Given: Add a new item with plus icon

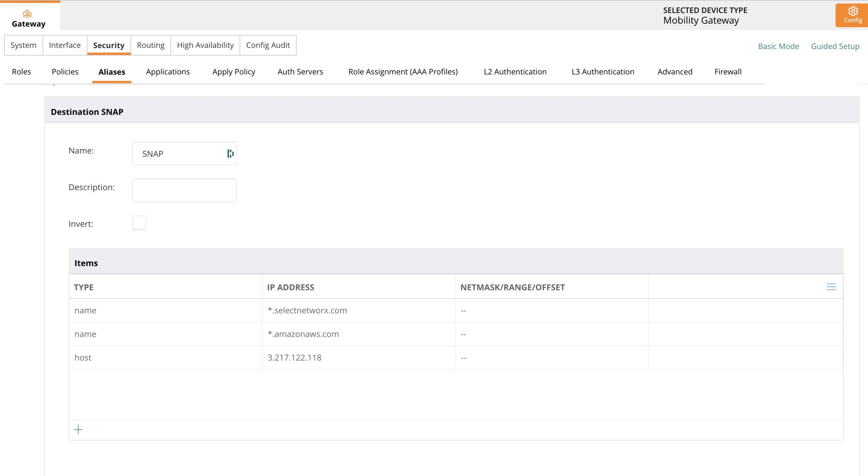Looking at the screenshot, I should pos(78,430).
